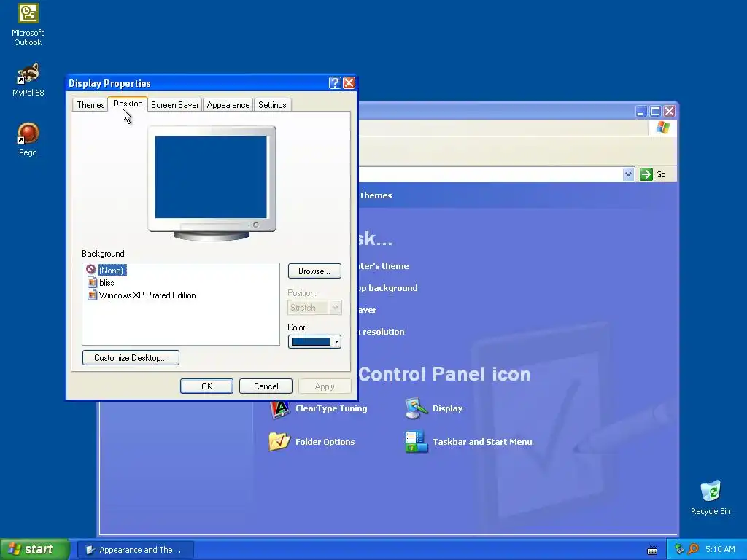Select the Desktop tab
Viewport: 747px width, 560px height.
[x=128, y=104]
